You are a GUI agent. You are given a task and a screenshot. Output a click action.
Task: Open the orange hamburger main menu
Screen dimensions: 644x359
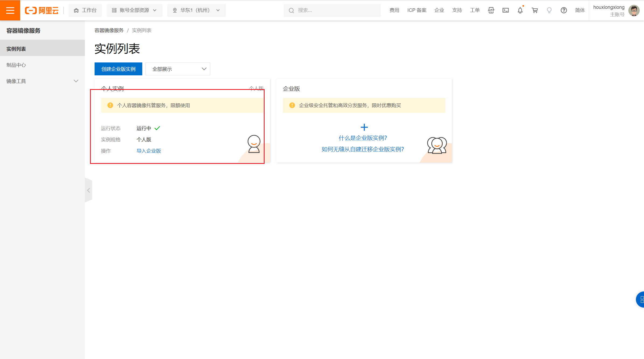click(x=10, y=10)
